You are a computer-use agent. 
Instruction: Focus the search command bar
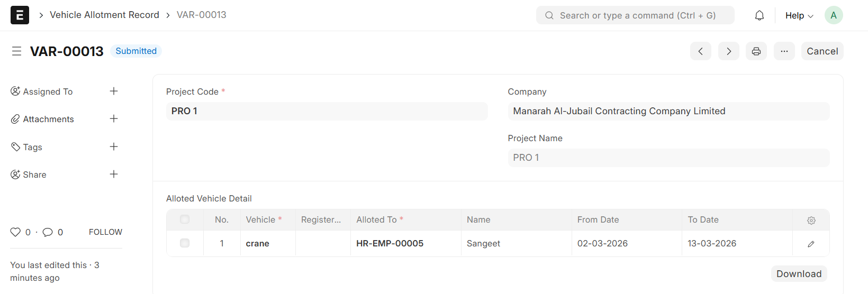click(635, 15)
